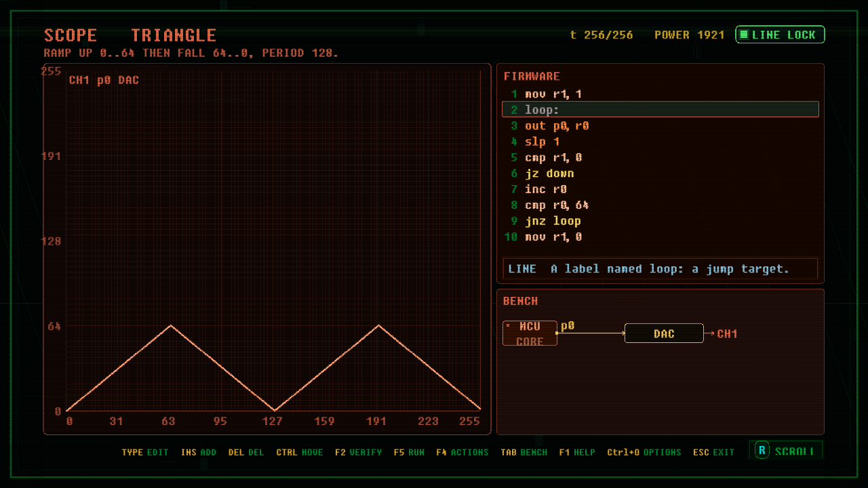Select firmware line 8 cmp r0, 64
Image resolution: width=868 pixels, height=488 pixels.
click(660, 205)
